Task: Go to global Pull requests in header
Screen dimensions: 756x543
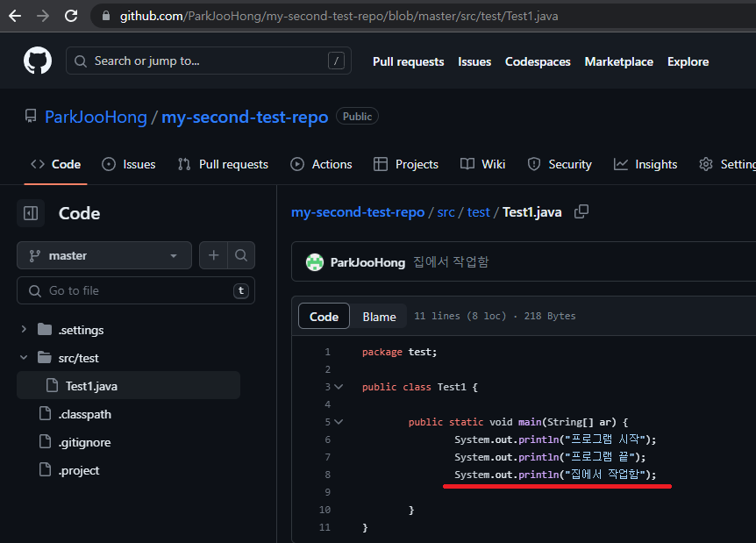Action: [409, 61]
